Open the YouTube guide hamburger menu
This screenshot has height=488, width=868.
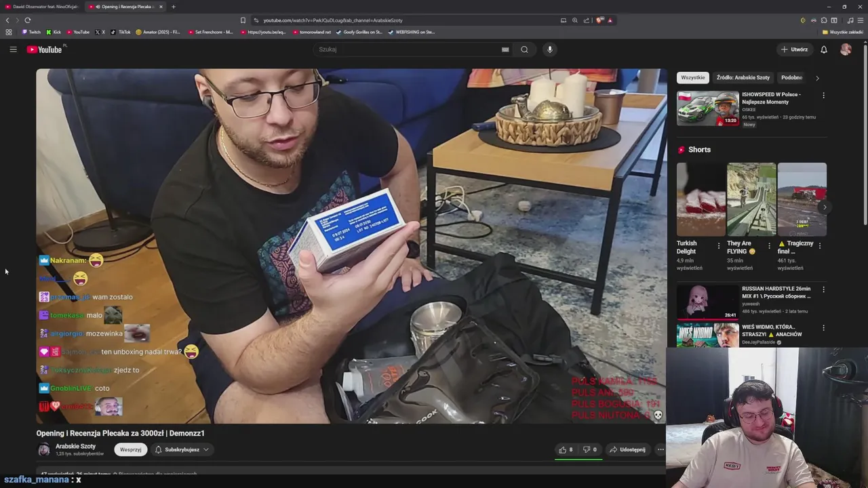tap(13, 49)
